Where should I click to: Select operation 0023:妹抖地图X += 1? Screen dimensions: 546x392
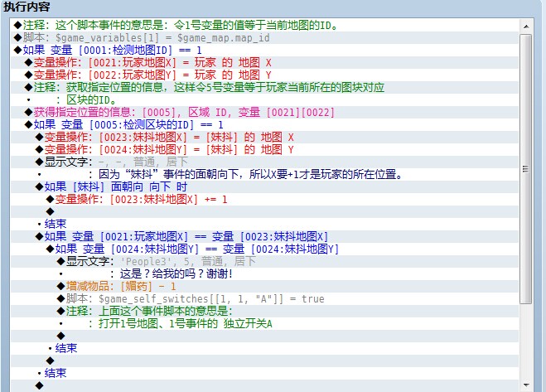pyautogui.click(x=264, y=199)
